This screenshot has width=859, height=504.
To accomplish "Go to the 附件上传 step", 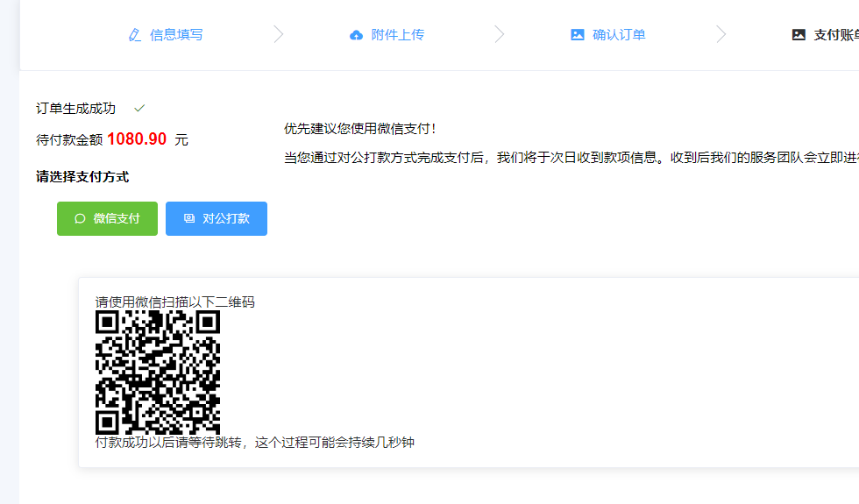I will tap(397, 35).
